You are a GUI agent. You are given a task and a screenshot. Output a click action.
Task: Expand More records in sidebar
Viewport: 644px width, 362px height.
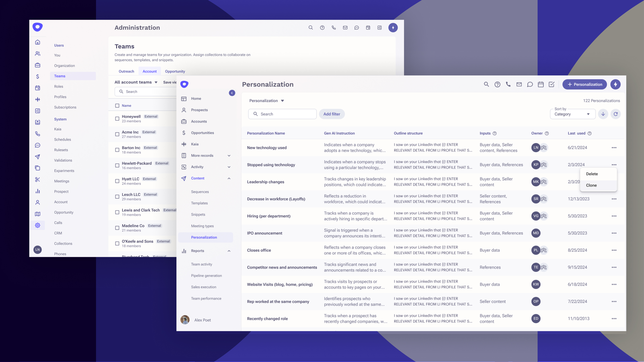(229, 156)
